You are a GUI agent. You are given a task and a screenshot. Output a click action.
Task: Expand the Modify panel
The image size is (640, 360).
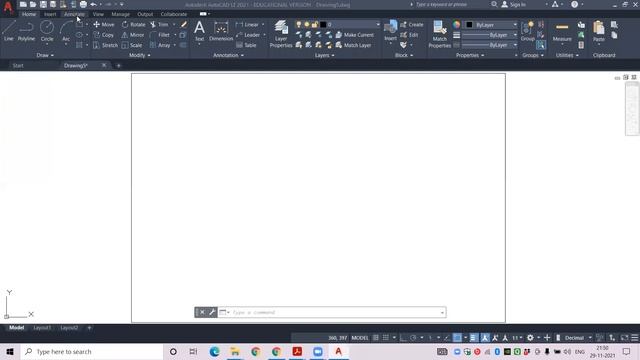140,55
